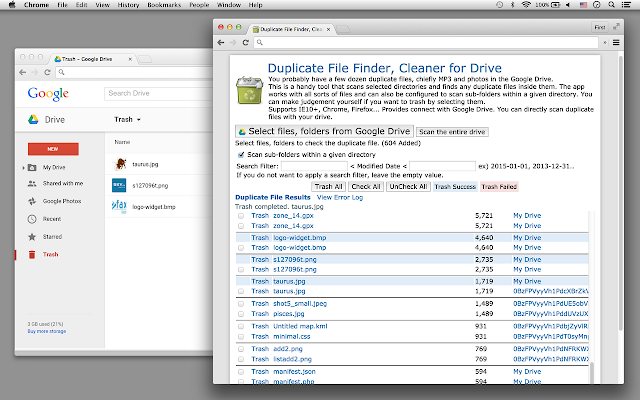Click the volume icon in menu bar
The height and width of the screenshot is (400, 640).
pyautogui.click(x=568, y=5)
